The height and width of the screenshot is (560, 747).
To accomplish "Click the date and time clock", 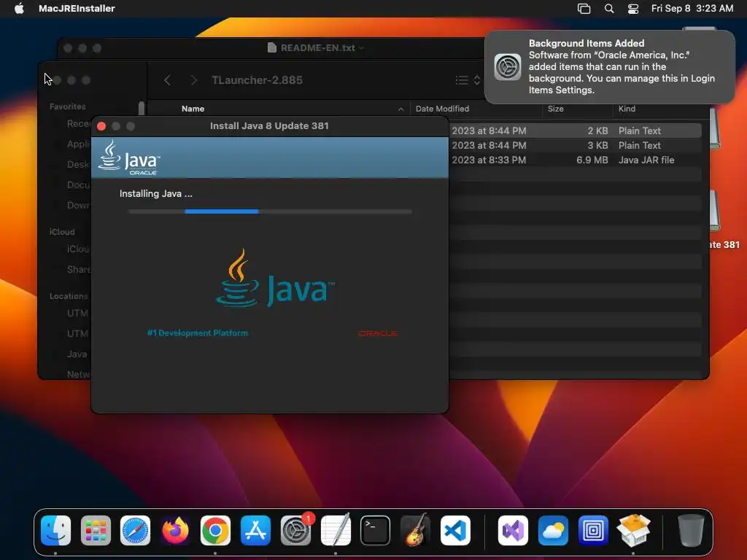I will (x=692, y=8).
